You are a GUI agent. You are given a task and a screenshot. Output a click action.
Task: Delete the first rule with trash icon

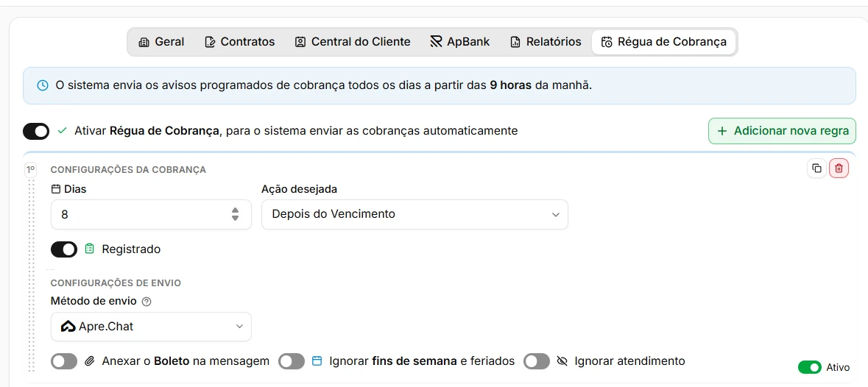[839, 168]
